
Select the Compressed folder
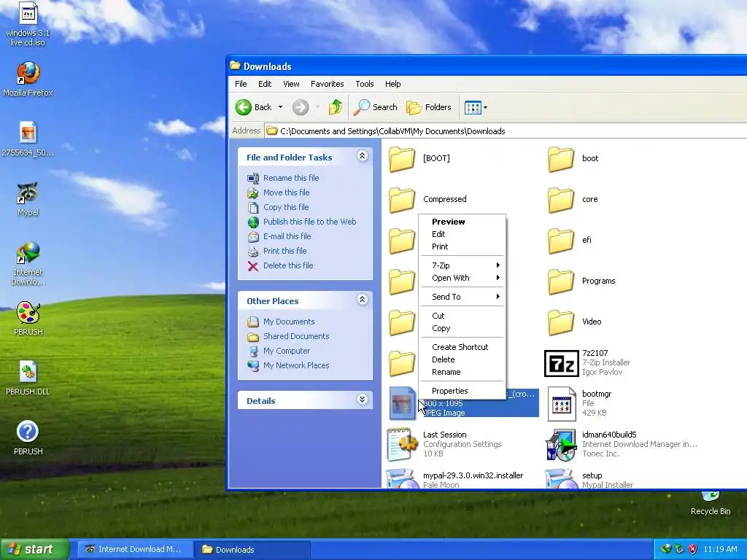(427, 200)
